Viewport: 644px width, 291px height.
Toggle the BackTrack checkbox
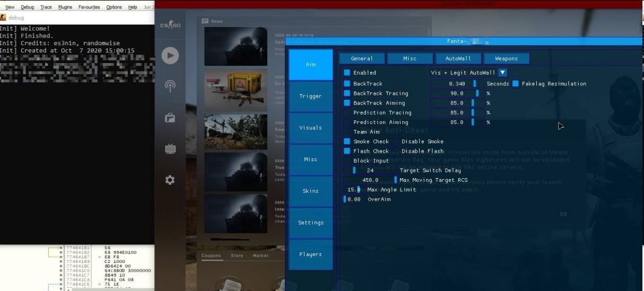[x=347, y=84]
